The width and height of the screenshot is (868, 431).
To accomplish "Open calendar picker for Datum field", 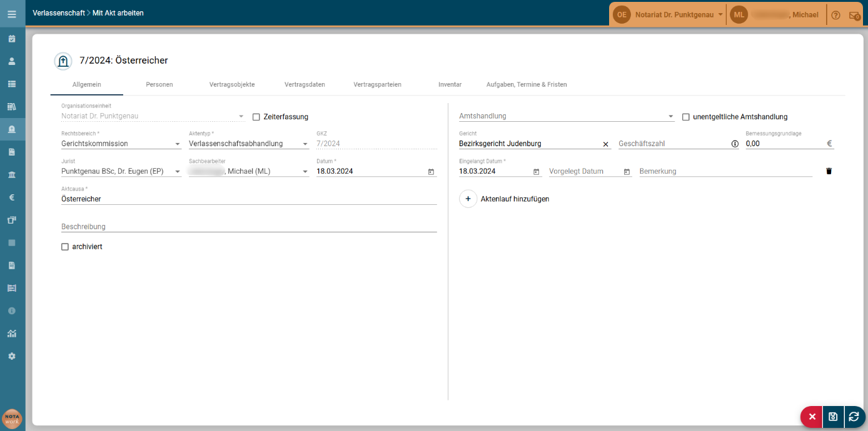I will (x=431, y=171).
